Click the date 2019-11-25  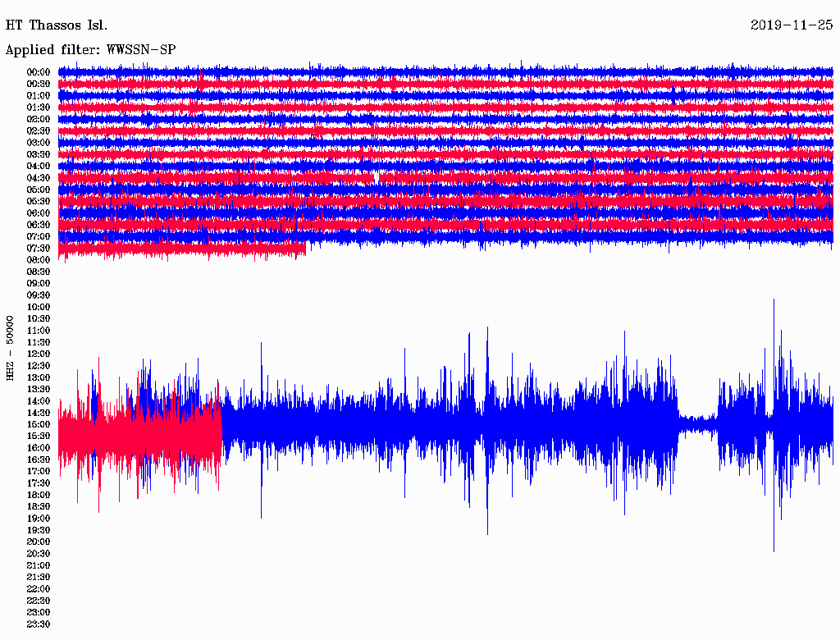(792, 25)
